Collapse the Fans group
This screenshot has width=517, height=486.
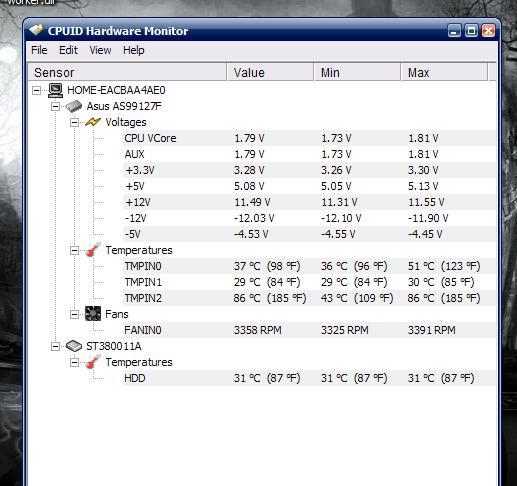click(x=74, y=314)
